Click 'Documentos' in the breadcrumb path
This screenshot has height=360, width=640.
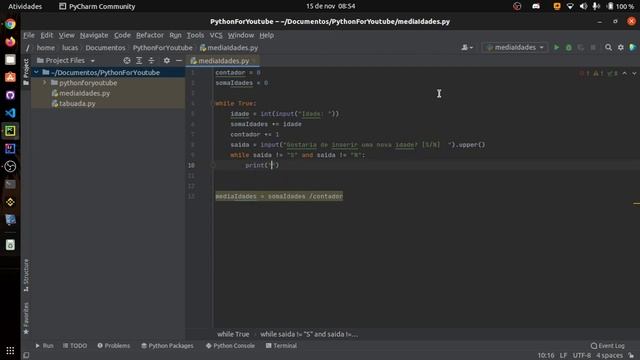pos(105,48)
